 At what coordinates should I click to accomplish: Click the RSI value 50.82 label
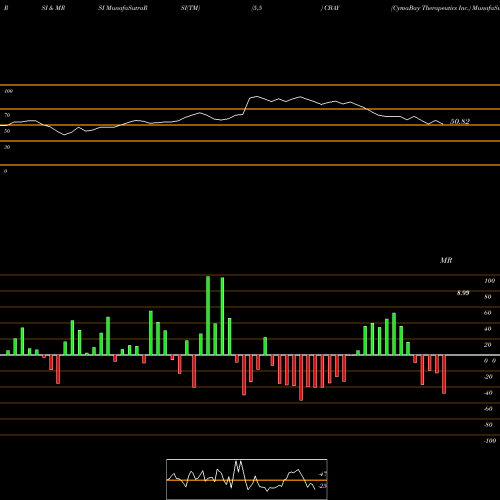(460, 121)
